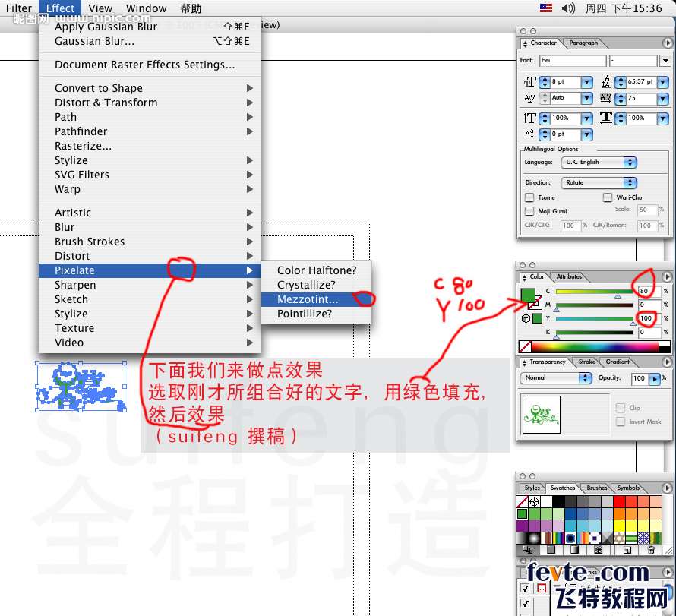Click the Font name field showing Hei
This screenshot has height=616, width=676.
coord(573,61)
